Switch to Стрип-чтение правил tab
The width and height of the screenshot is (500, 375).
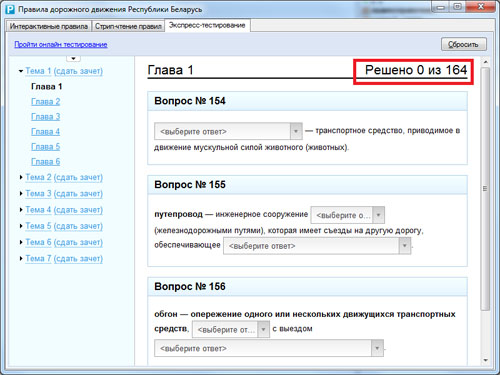pos(128,26)
